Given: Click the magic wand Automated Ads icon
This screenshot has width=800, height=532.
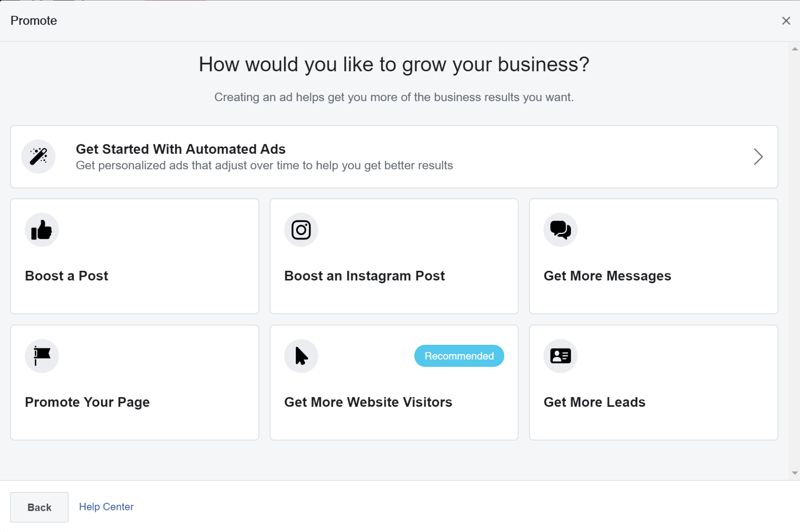Looking at the screenshot, I should 38,156.
